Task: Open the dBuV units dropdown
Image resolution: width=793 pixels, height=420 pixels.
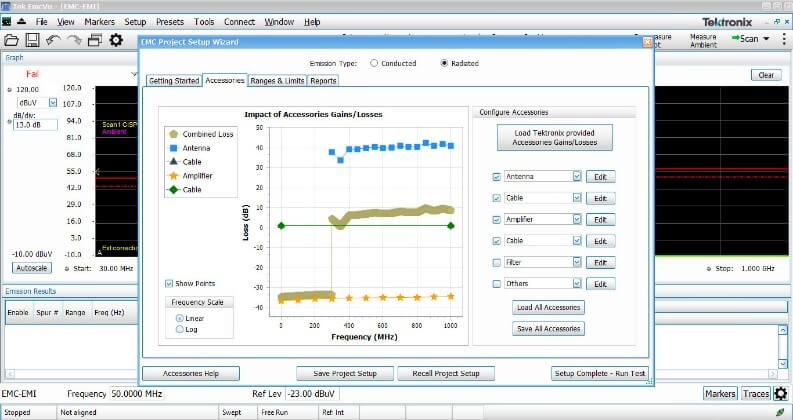Action: coord(51,102)
